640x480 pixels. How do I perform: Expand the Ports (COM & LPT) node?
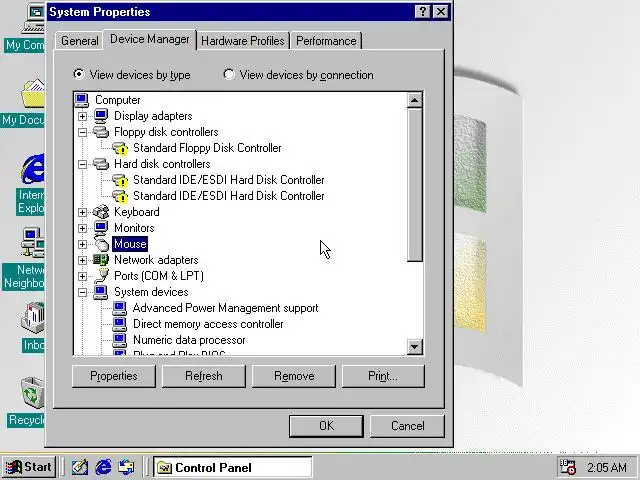click(x=82, y=276)
